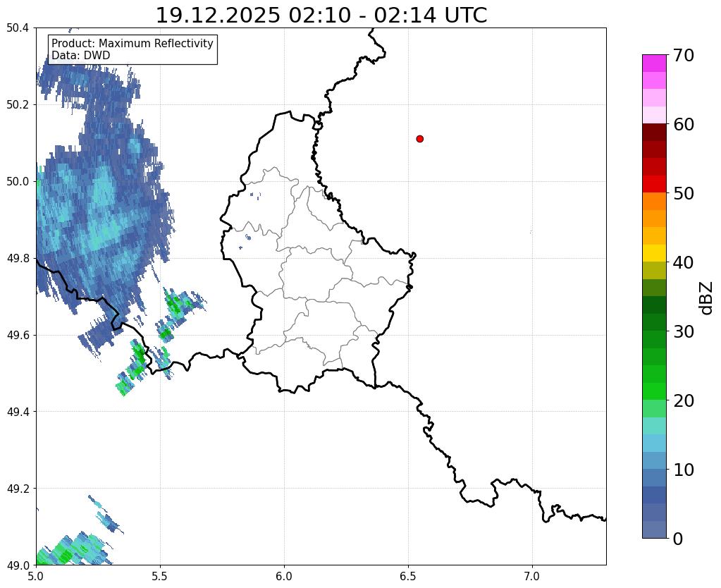Click the red dot station marker
This screenshot has width=721, height=588.
[419, 139]
